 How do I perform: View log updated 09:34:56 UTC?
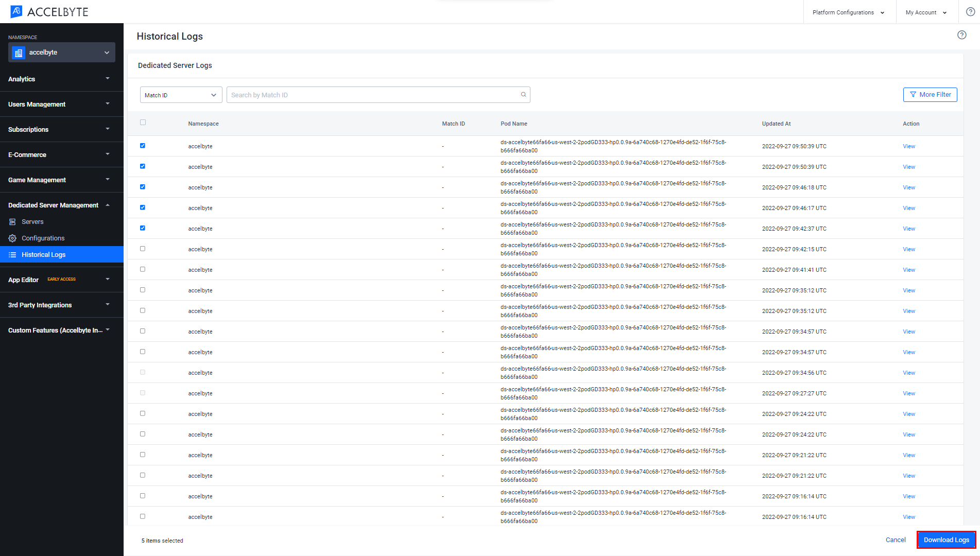pos(909,373)
